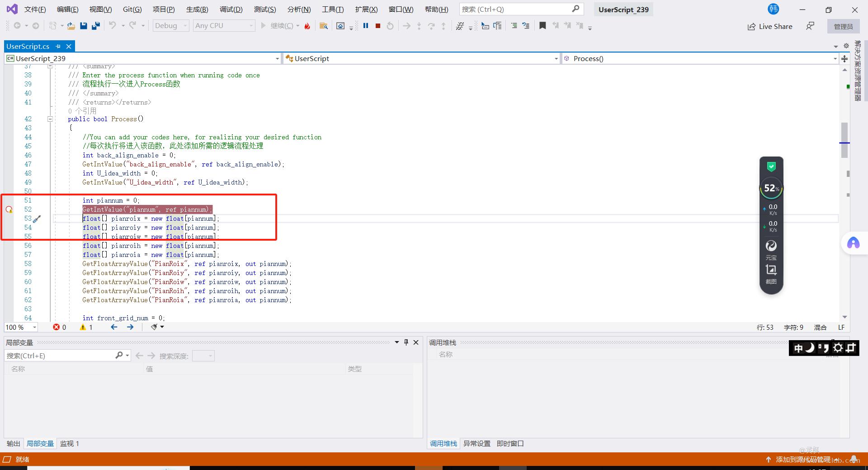Click the Save All icon

click(95, 26)
